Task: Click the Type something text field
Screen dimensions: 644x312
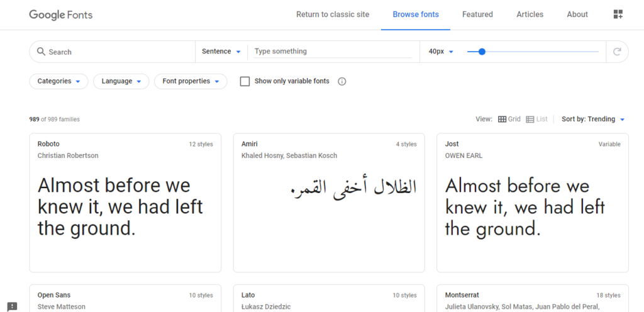Action: [x=333, y=52]
